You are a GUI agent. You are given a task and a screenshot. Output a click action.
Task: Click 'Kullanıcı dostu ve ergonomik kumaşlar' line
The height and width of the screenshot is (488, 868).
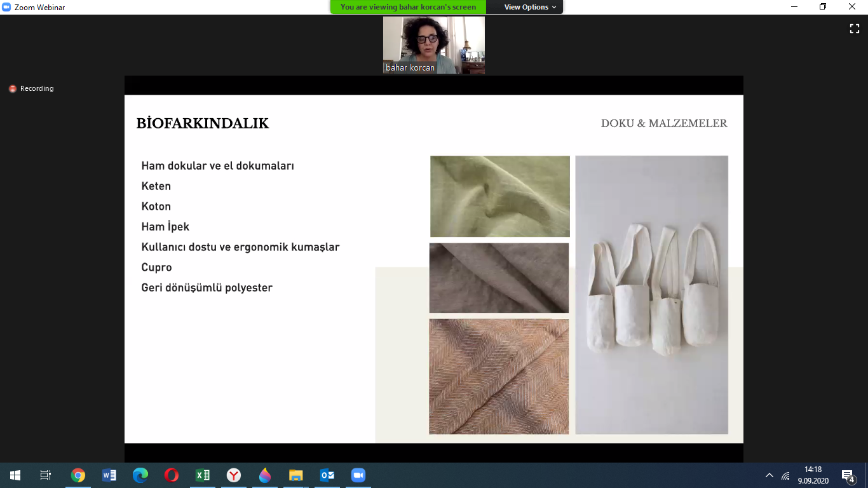[x=240, y=247]
